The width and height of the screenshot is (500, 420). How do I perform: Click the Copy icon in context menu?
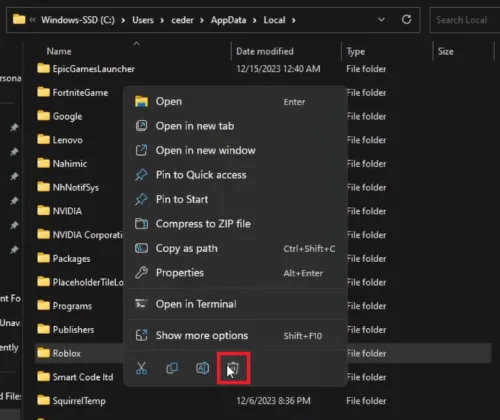pos(172,368)
